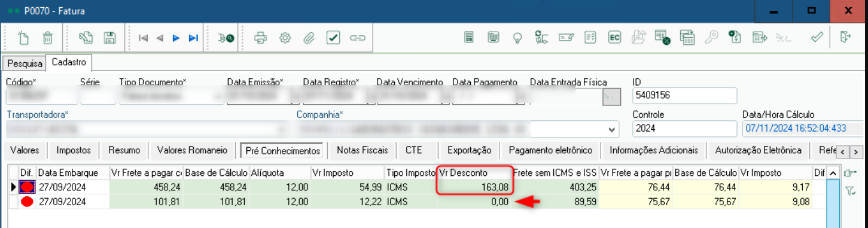Attach a file with the paperclip icon
Viewport: 868px width, 228px height.
[x=309, y=38]
